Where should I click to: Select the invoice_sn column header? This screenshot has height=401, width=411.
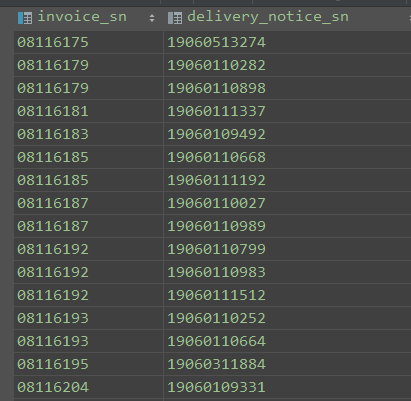point(89,18)
